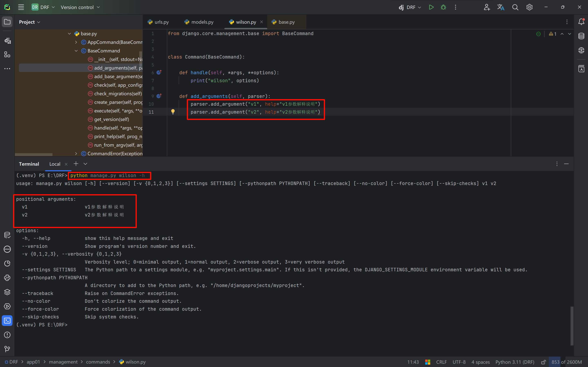Click the Debug bug icon
The height and width of the screenshot is (367, 588).
click(443, 7)
